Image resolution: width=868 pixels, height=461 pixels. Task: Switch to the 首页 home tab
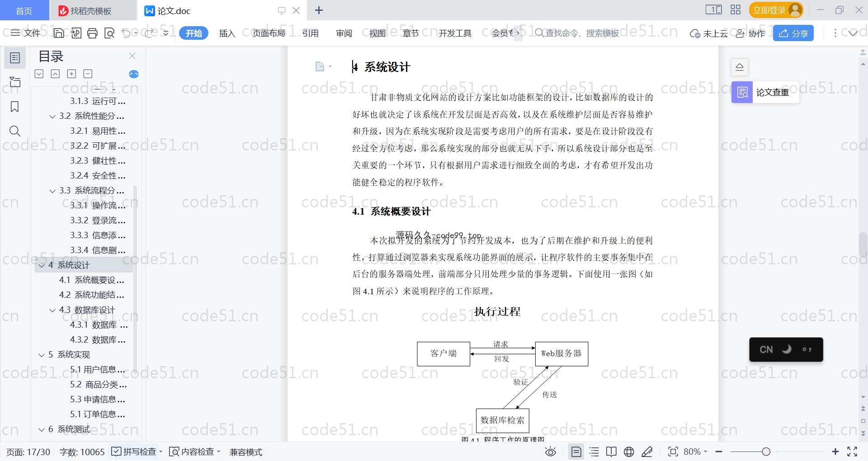click(x=24, y=11)
